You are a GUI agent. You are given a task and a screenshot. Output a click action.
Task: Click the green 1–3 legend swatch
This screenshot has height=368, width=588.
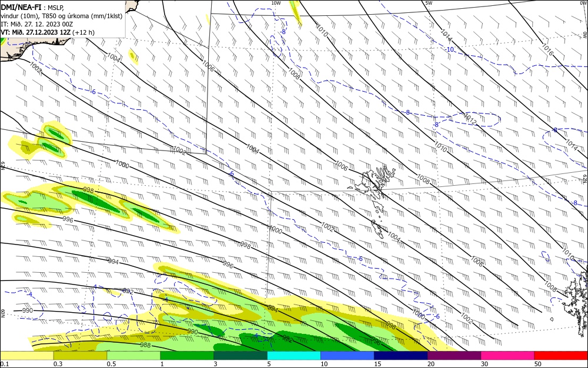(x=187, y=356)
